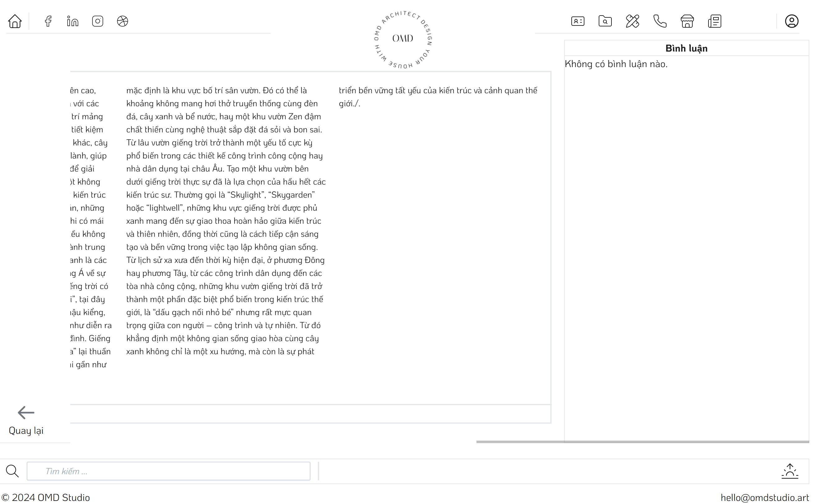Open the Dribbble icon link
The width and height of the screenshot is (813, 504).
tap(123, 21)
